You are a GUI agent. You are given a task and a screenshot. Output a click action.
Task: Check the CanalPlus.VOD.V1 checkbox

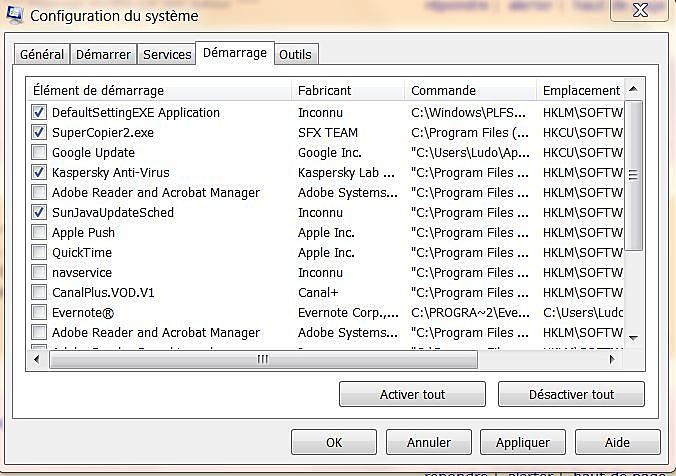tap(39, 292)
